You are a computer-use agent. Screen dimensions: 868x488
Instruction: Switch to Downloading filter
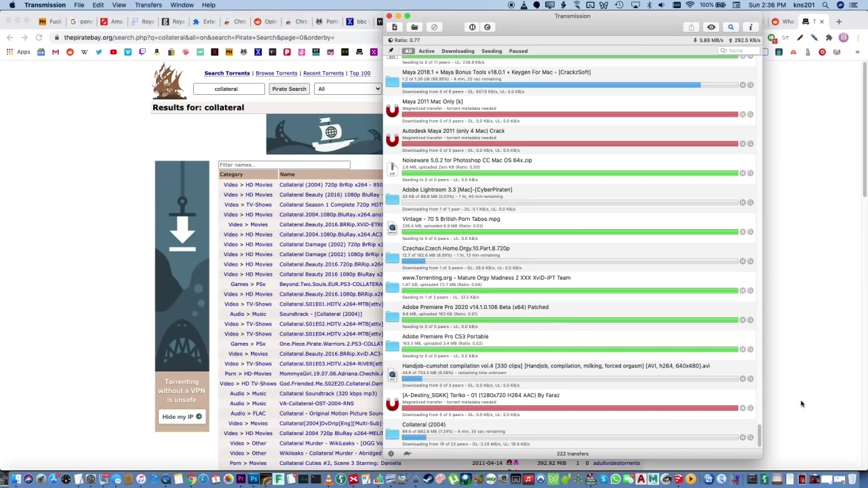tap(458, 51)
